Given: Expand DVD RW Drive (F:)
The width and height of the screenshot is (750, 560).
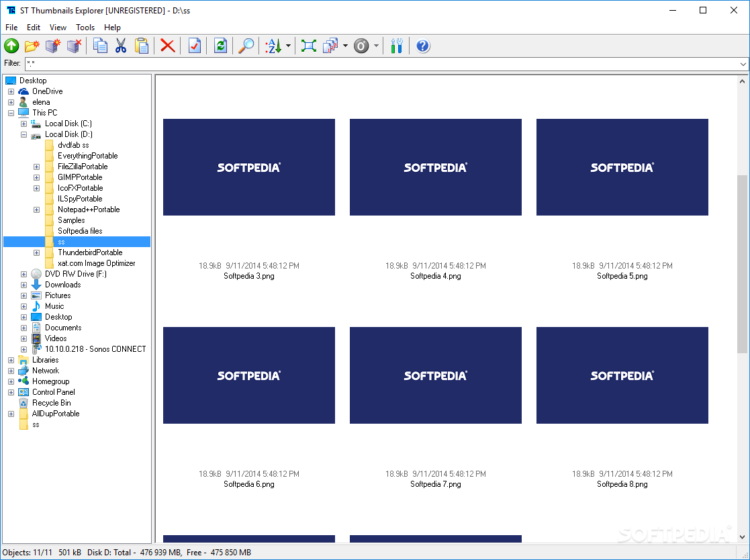Looking at the screenshot, I should [x=24, y=274].
